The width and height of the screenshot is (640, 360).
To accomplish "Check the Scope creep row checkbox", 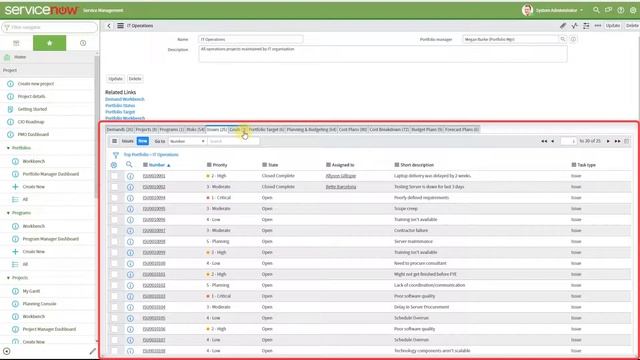I will coord(115,209).
